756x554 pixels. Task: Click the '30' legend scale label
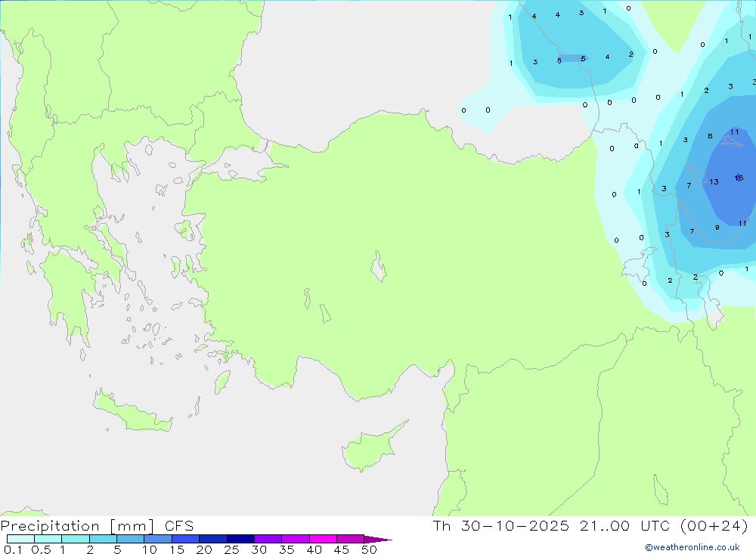pyautogui.click(x=259, y=549)
